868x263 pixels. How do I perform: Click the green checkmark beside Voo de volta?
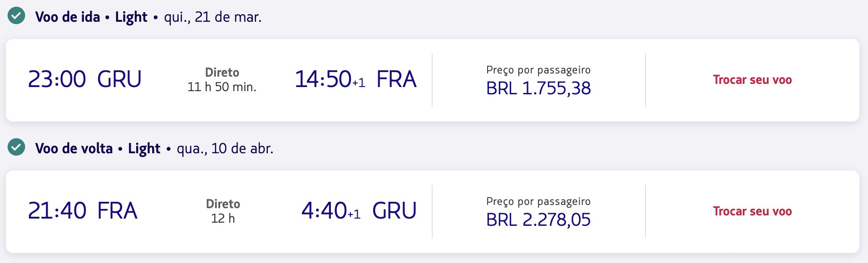click(x=16, y=147)
